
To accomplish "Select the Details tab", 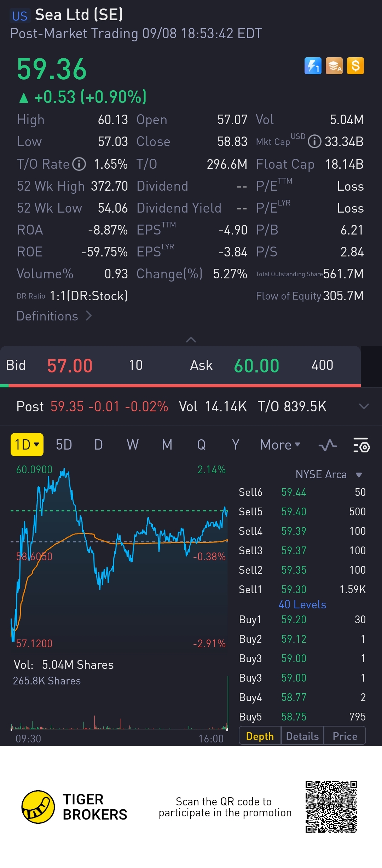I will coord(302,736).
